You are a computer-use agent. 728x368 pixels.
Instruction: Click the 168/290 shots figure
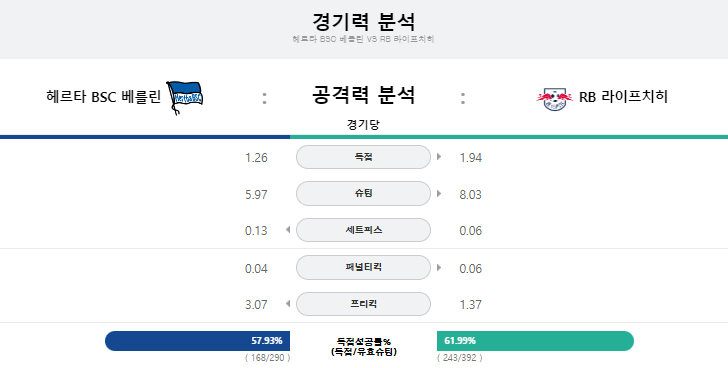[268, 358]
